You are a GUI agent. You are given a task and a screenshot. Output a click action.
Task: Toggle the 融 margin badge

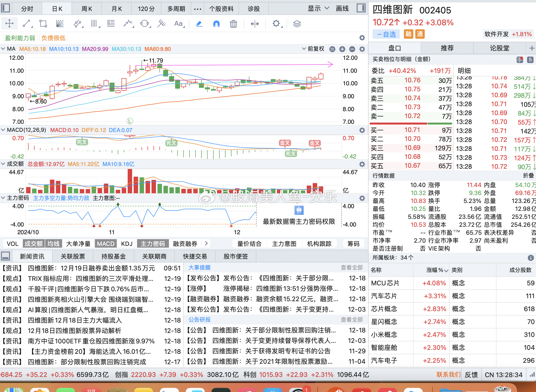click(408, 34)
